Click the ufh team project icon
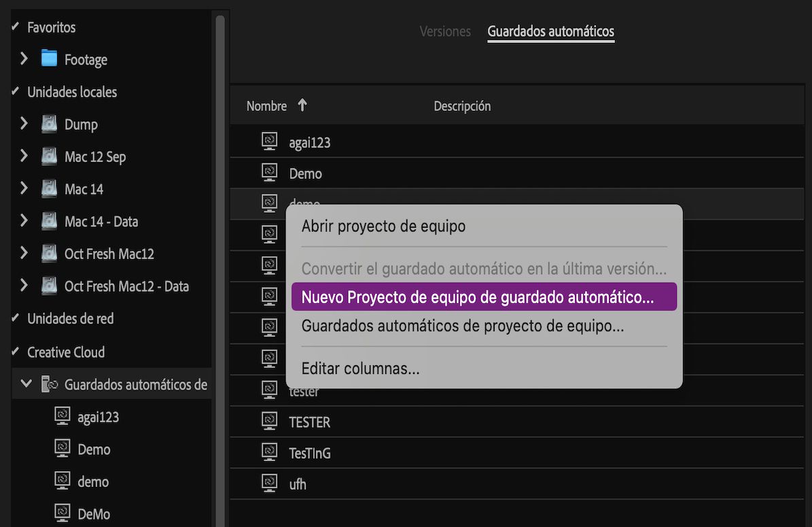The image size is (812, 527). pyautogui.click(x=270, y=483)
